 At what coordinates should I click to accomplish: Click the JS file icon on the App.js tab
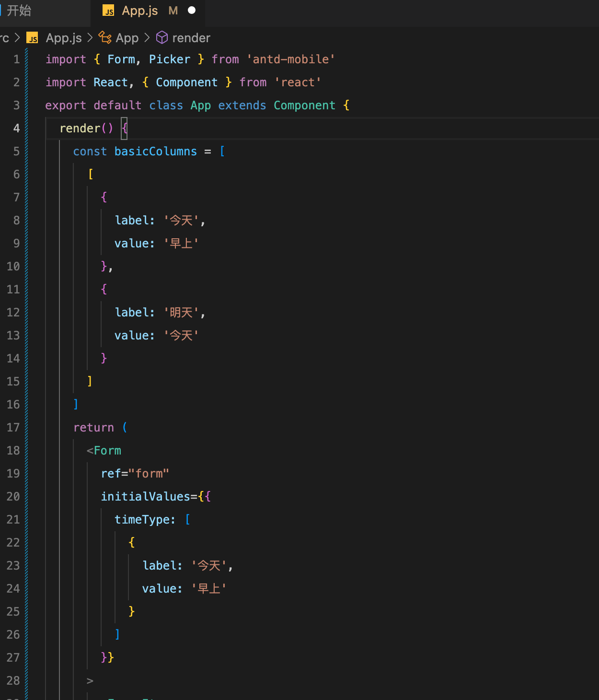coord(108,10)
